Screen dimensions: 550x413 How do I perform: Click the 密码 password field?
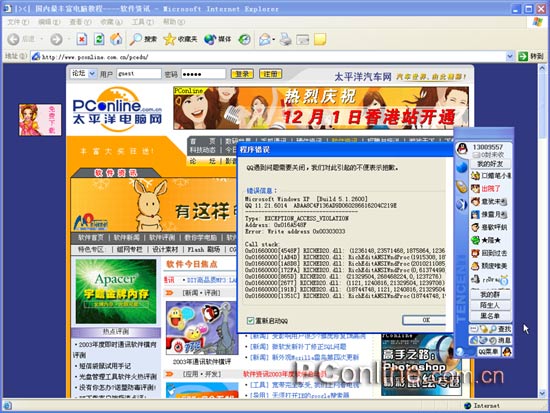click(203, 74)
